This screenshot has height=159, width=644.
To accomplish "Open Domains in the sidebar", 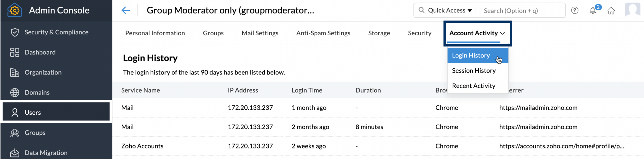I will click(x=37, y=93).
